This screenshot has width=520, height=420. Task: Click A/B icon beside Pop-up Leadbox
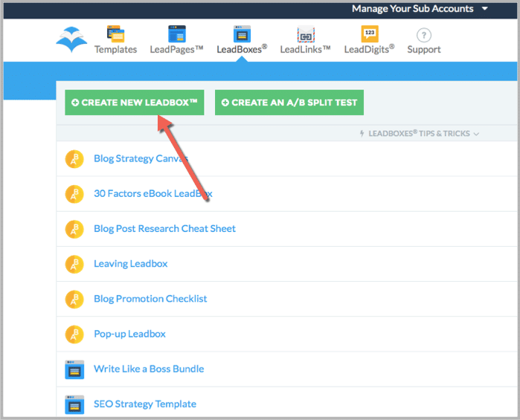74,335
